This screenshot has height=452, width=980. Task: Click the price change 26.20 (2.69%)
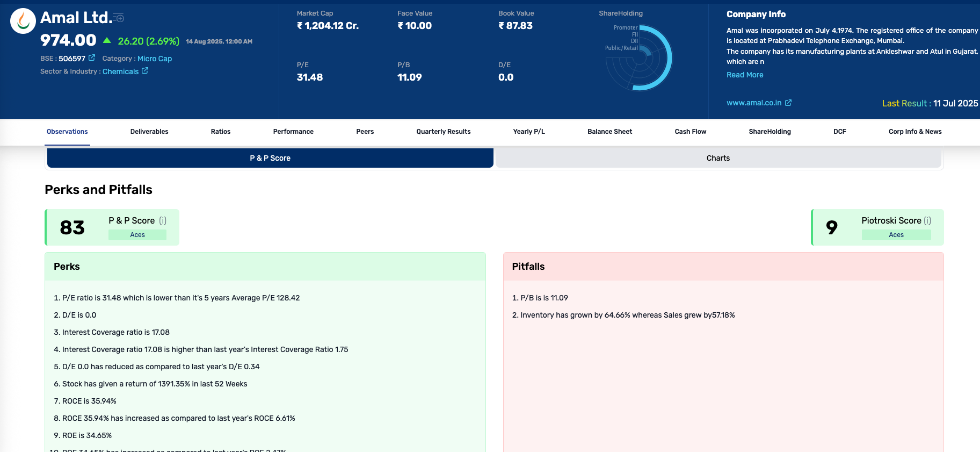point(149,41)
